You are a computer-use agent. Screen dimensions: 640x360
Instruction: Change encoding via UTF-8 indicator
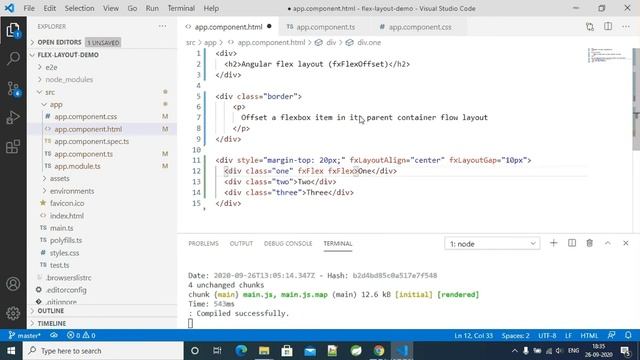point(547,336)
